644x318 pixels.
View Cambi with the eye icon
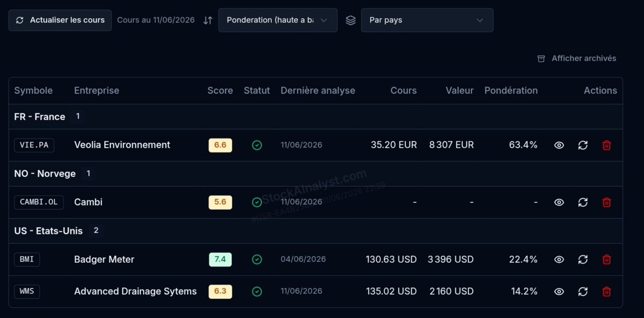pyautogui.click(x=559, y=202)
